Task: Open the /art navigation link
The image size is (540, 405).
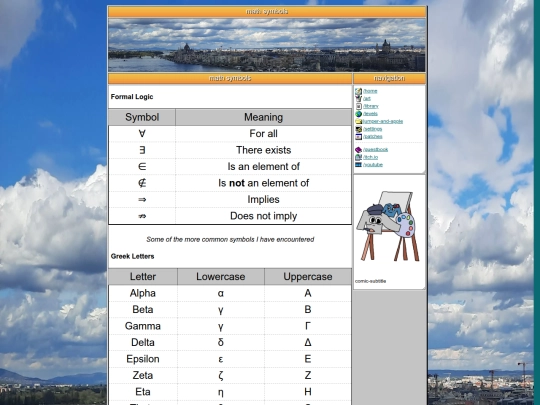Action: pos(367,99)
